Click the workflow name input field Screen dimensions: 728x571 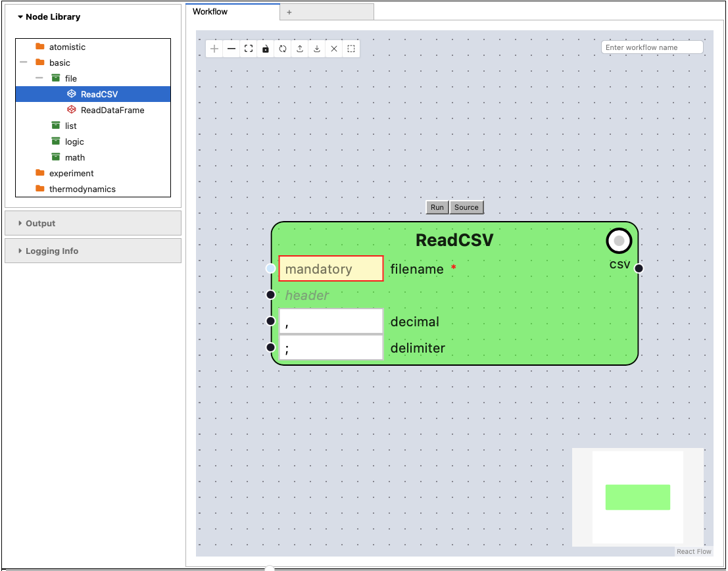652,47
